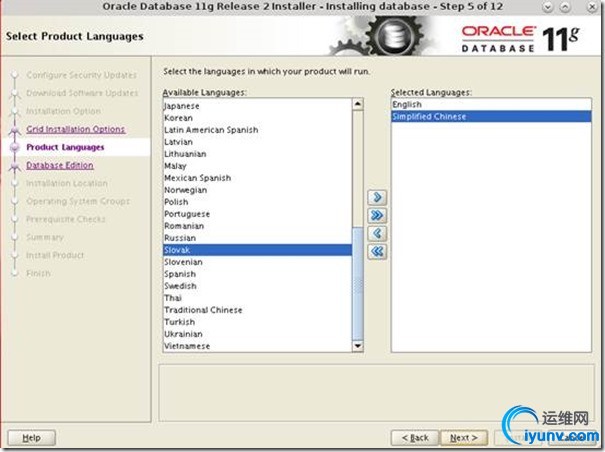Select Russian in Available Languages
The width and height of the screenshot is (605, 452).
[257, 238]
